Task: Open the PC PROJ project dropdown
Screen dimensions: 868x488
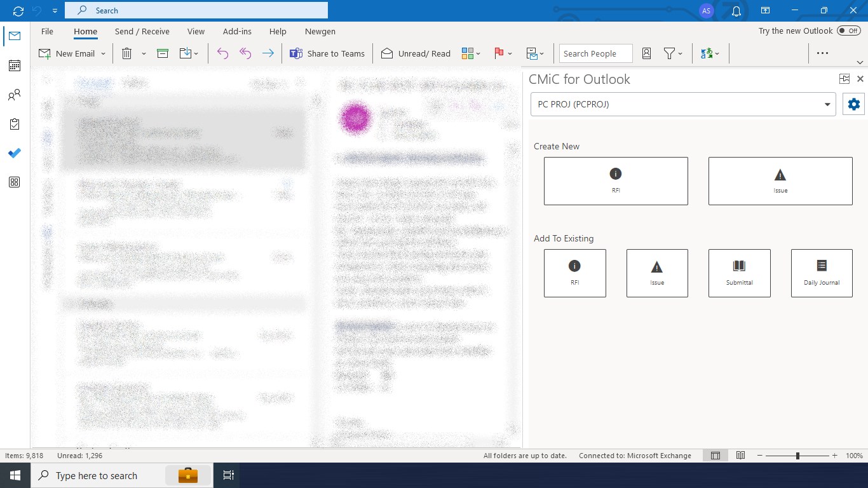Action: (x=683, y=104)
